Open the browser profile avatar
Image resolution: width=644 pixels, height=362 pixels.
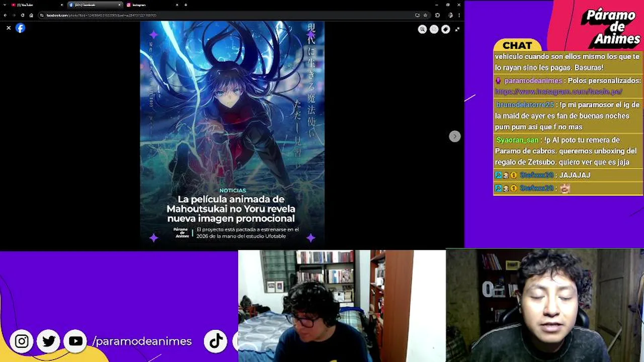450,15
